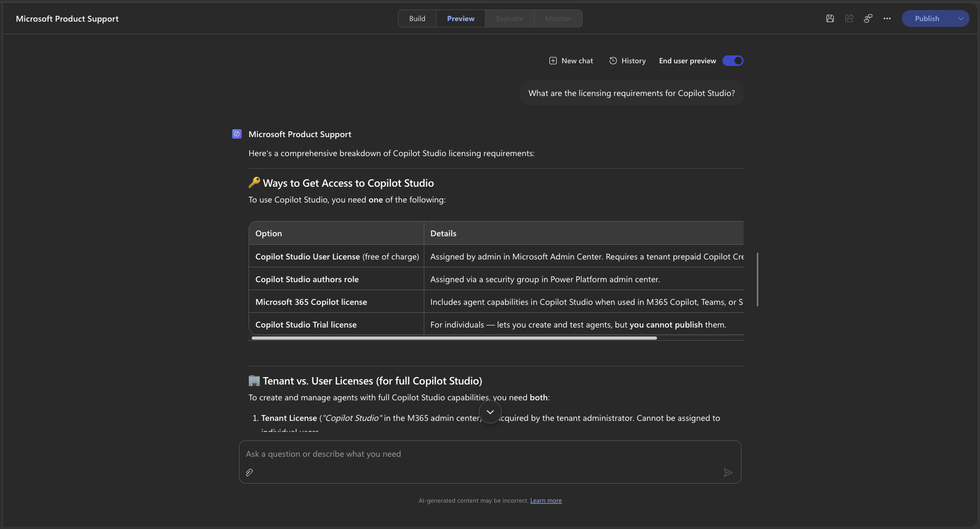Select the Preview tab
This screenshot has width=980, height=529.
[x=461, y=18]
